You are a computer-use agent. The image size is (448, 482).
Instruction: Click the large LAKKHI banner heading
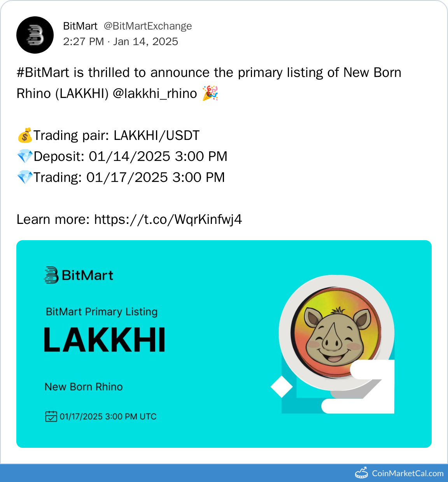pyautogui.click(x=105, y=340)
